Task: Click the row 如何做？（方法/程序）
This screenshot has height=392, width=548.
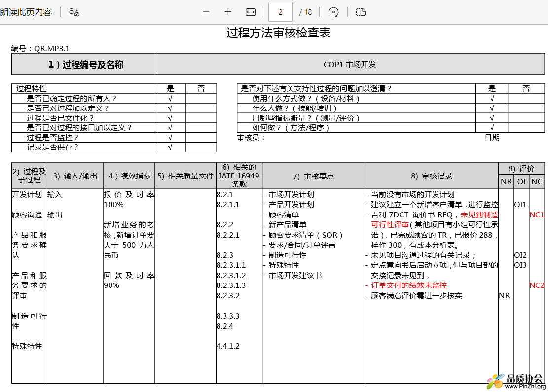Action: pos(391,128)
